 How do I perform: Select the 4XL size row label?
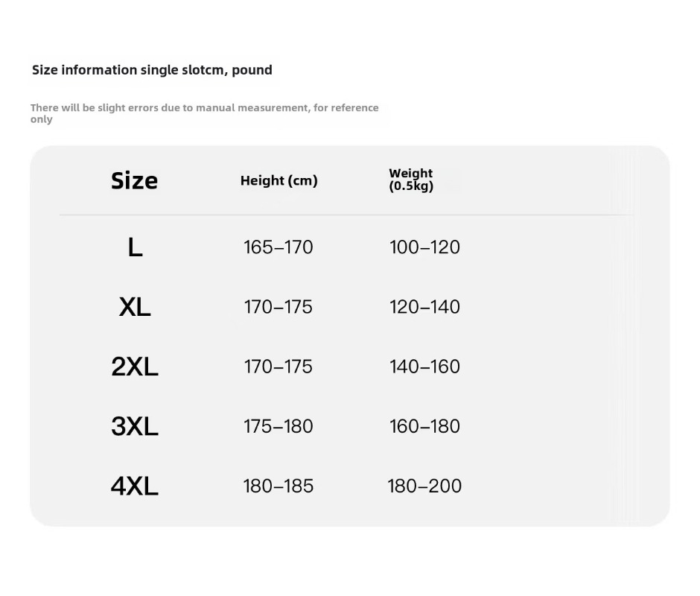tap(135, 486)
